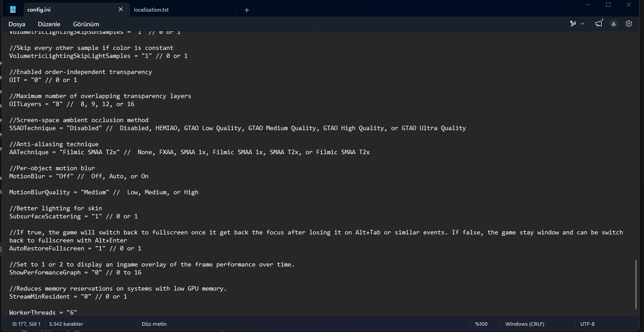Click the ShowPerformanceGraph = "0" line
This screenshot has height=332, width=644.
point(75,273)
